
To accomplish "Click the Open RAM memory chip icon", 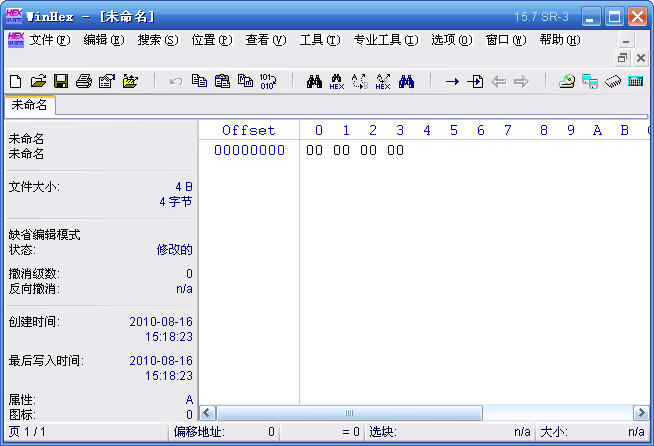I will 613,82.
